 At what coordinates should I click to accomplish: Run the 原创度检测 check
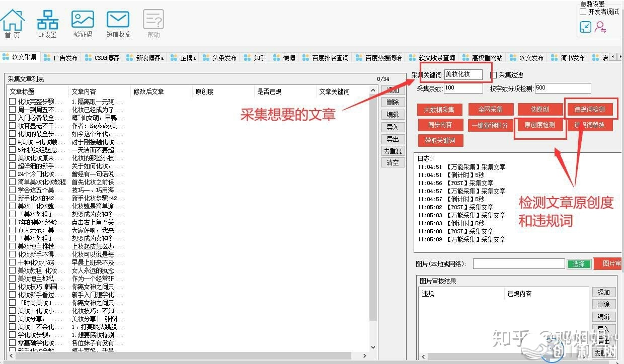(540, 125)
